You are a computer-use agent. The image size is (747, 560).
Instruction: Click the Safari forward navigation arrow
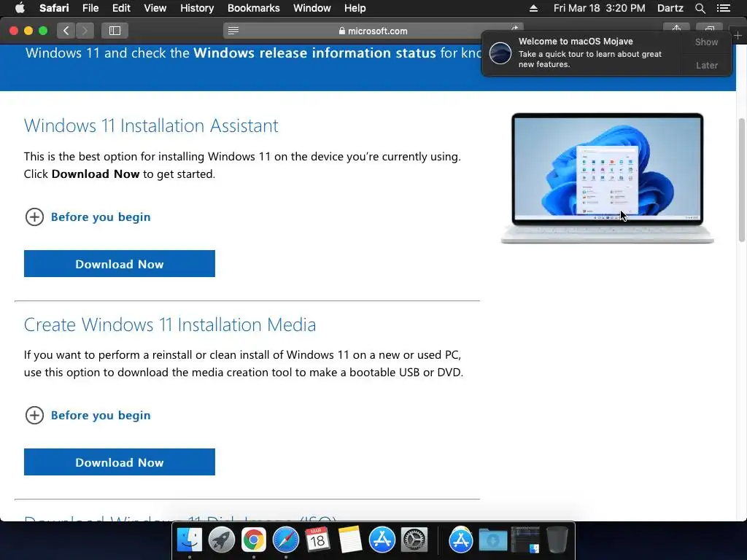tap(85, 31)
